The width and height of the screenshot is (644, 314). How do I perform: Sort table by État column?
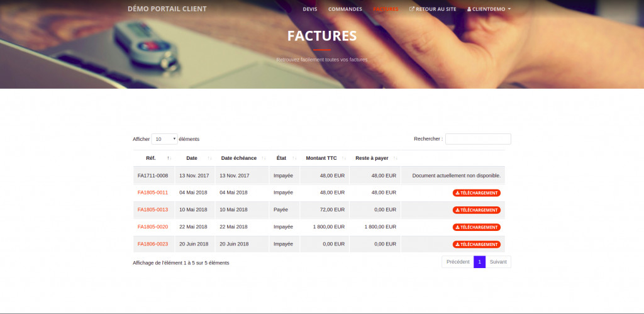point(284,158)
